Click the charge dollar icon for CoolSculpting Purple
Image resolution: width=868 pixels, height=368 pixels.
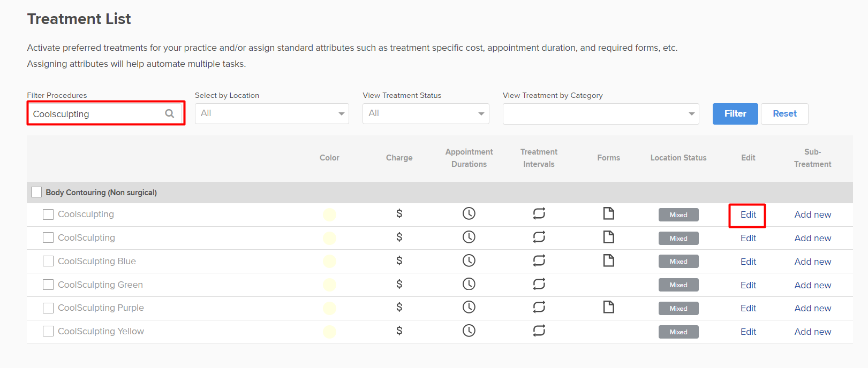[399, 307]
